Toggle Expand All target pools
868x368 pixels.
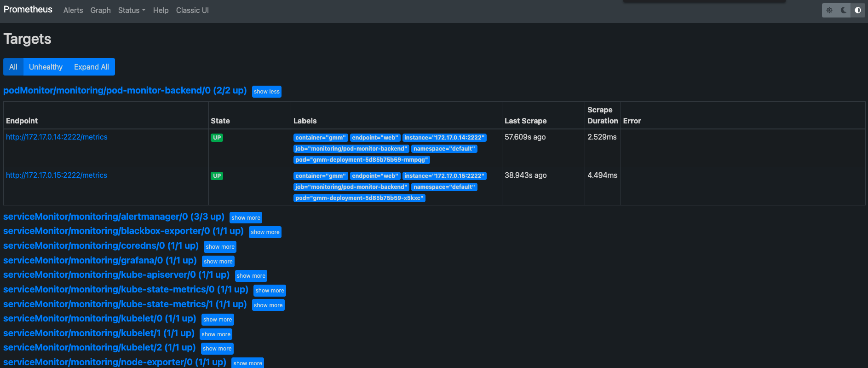click(x=92, y=67)
